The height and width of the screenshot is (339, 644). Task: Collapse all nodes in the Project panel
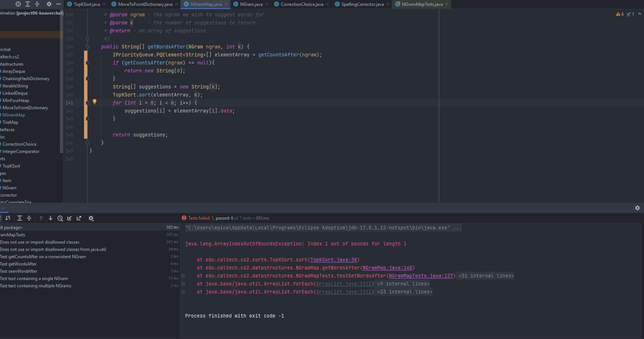tap(37, 4)
